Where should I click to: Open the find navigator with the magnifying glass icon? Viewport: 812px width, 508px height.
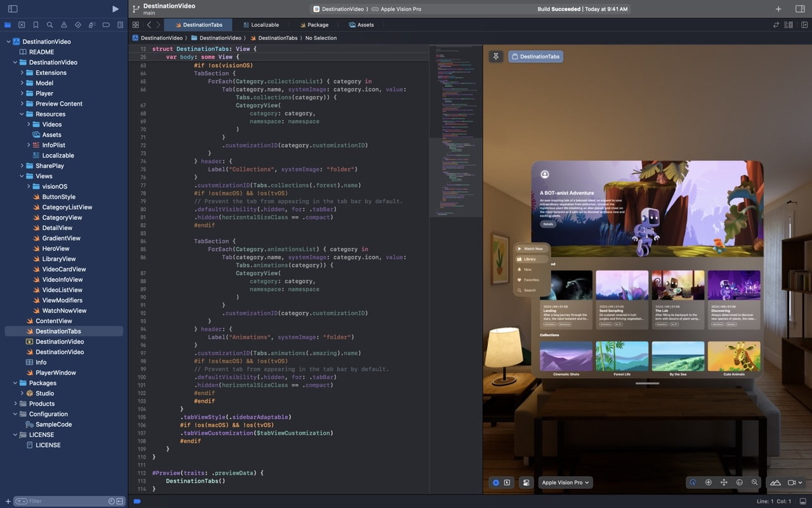point(49,25)
